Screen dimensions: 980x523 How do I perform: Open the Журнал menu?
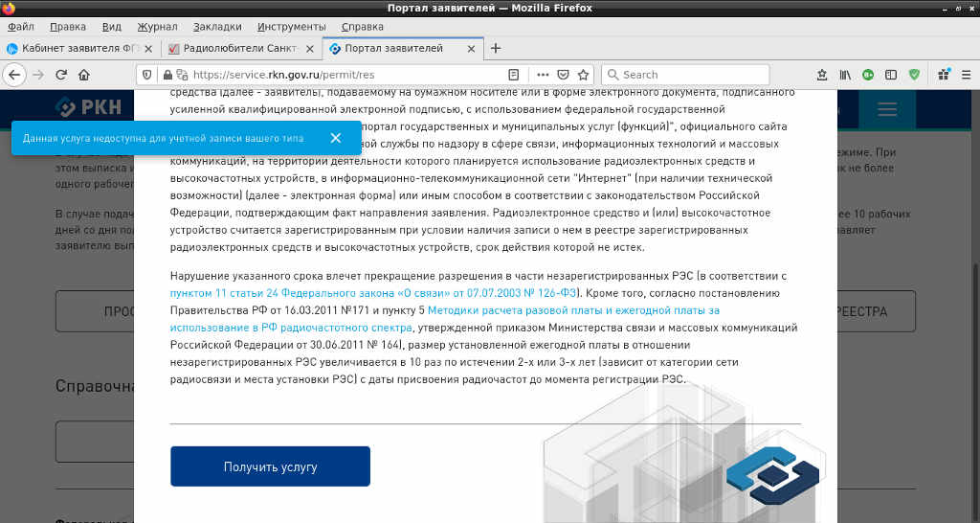click(157, 26)
